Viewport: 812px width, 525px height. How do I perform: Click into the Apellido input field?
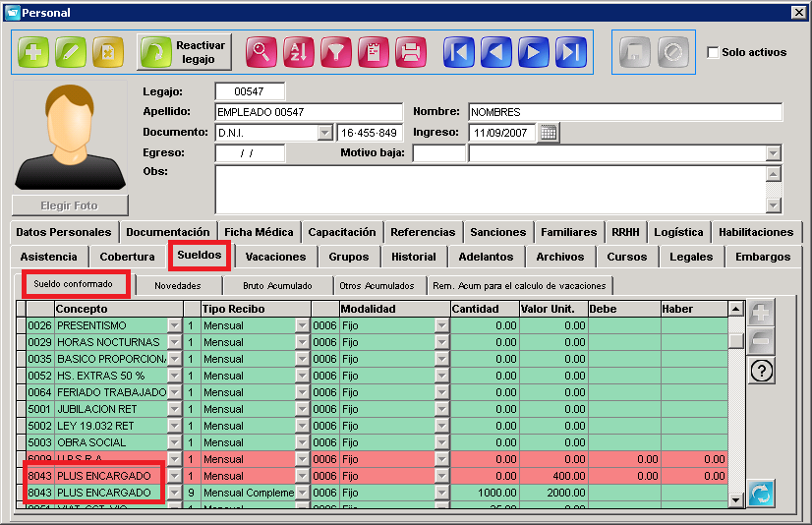pyautogui.click(x=309, y=112)
